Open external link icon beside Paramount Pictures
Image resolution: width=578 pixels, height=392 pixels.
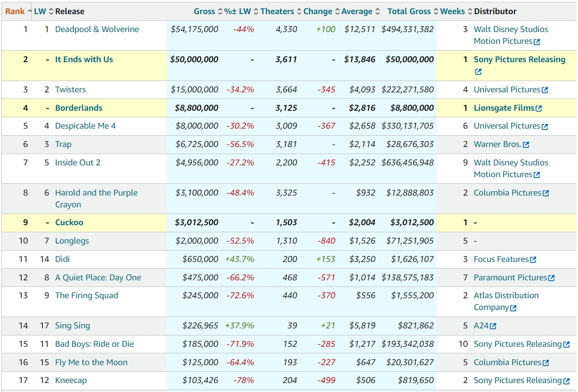[551, 278]
